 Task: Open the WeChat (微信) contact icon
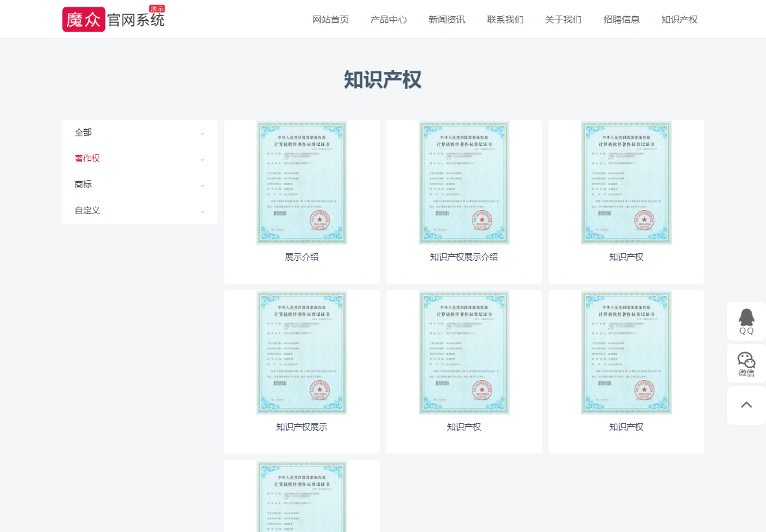coord(746,363)
